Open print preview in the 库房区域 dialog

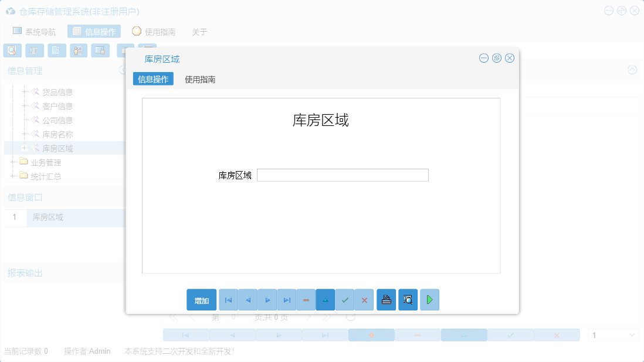[x=408, y=299]
